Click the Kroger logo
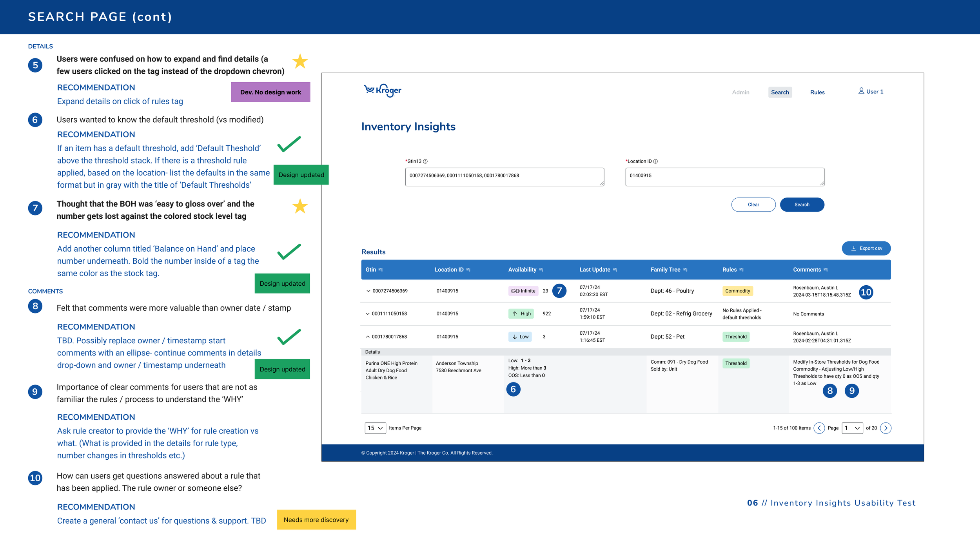Screen dimensions: 980x551 coord(382,91)
